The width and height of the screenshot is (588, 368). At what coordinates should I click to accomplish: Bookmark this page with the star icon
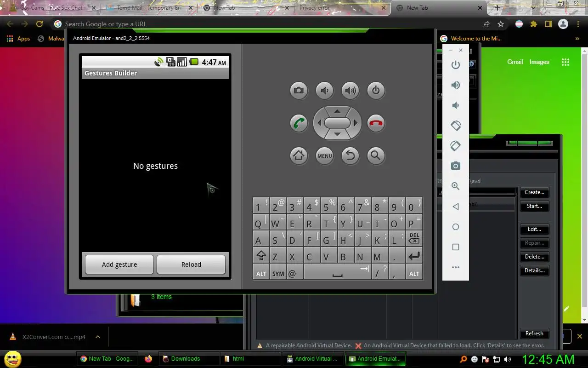(501, 24)
